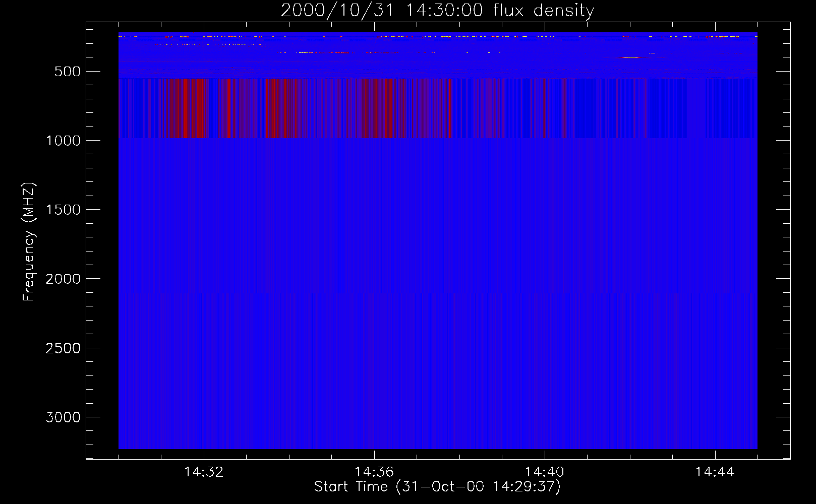816x504 pixels.
Task: Click the 1000 frequency tick label
Action: (63, 141)
